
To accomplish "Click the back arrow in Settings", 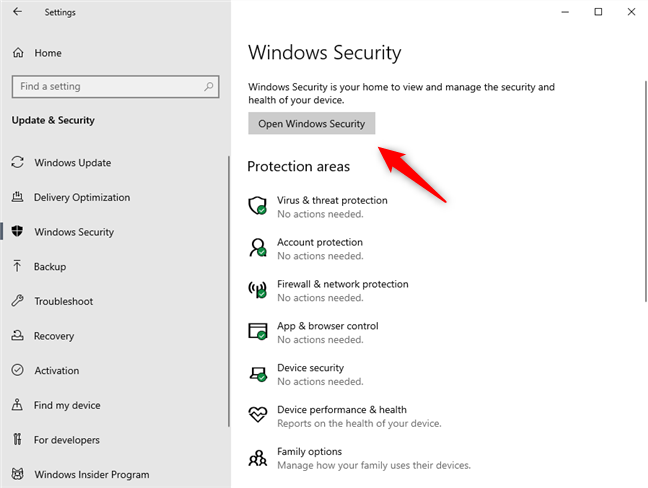I will click(x=18, y=13).
